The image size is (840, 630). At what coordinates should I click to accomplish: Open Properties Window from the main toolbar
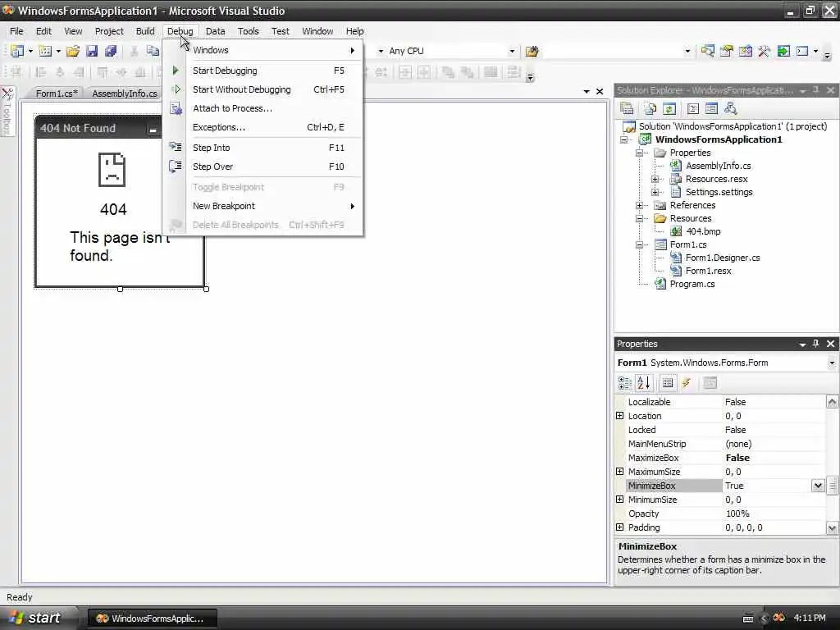click(x=727, y=51)
